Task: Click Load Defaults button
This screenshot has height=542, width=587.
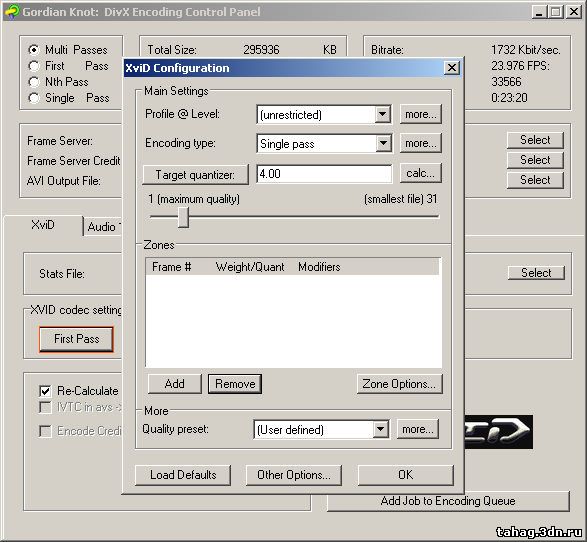Action: coord(183,475)
